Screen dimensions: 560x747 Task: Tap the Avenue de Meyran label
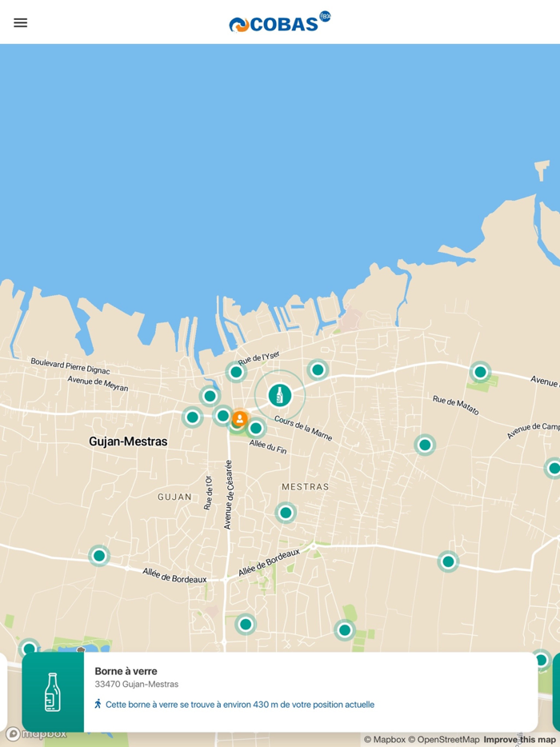[x=98, y=384]
